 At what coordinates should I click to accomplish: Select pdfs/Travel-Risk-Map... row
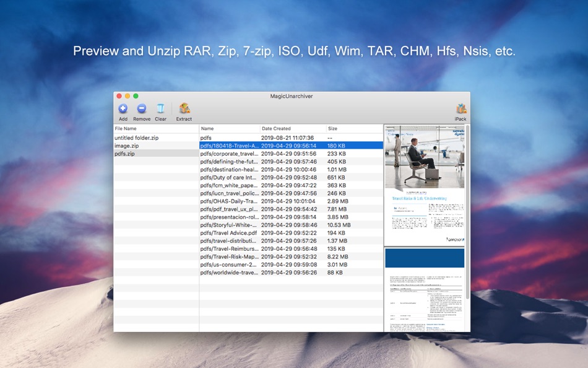pos(292,256)
